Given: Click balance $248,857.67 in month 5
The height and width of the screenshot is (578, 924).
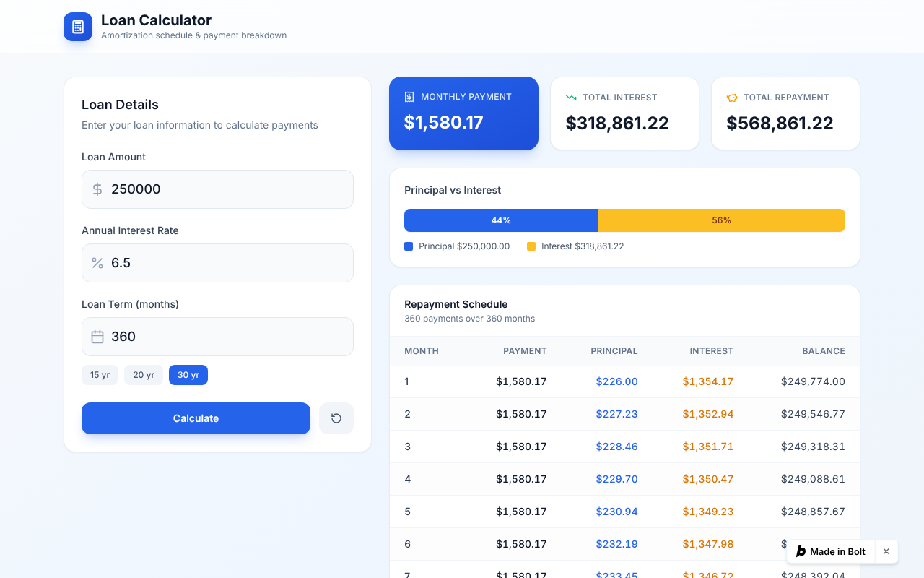Looking at the screenshot, I should [x=813, y=512].
